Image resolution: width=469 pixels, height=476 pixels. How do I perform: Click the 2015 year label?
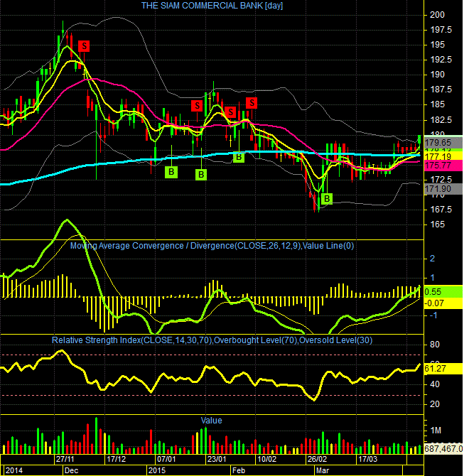(157, 470)
